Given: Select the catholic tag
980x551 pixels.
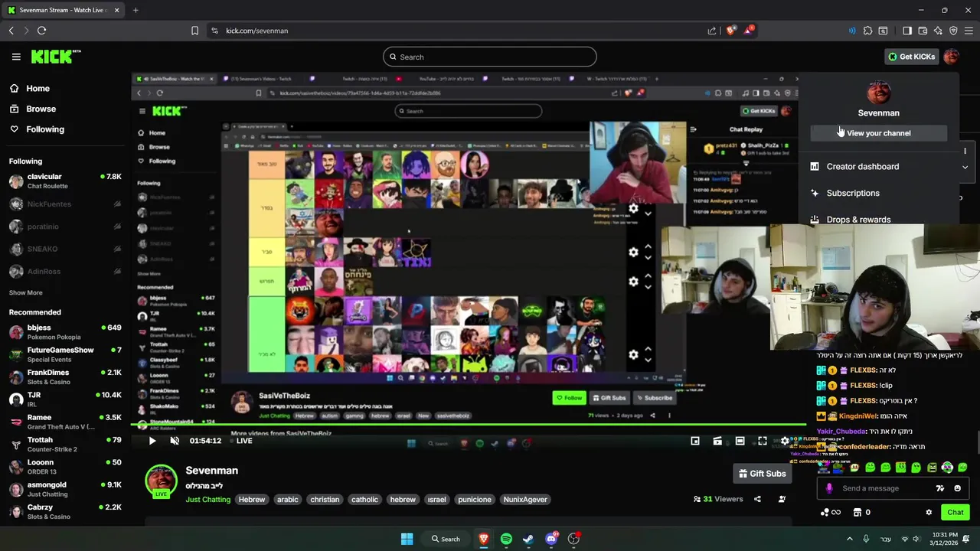Looking at the screenshot, I should (364, 500).
